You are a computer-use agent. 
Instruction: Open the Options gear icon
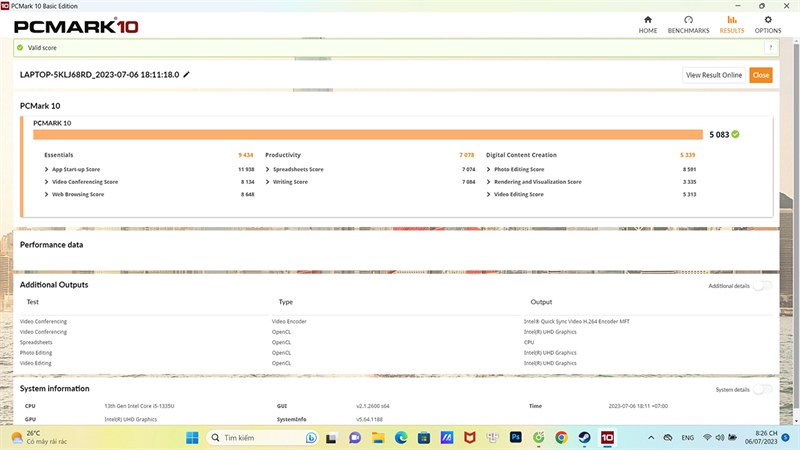tap(768, 20)
